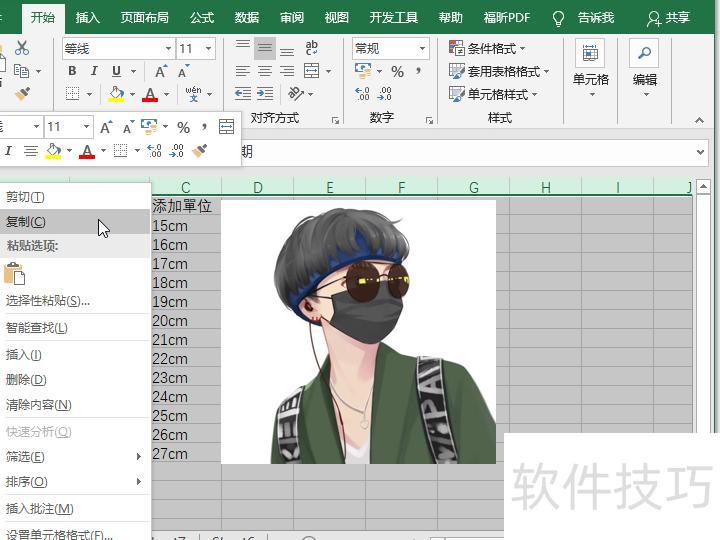Choose 插入批注(M) from context menu
Viewport: 720px width, 540px height.
76,509
